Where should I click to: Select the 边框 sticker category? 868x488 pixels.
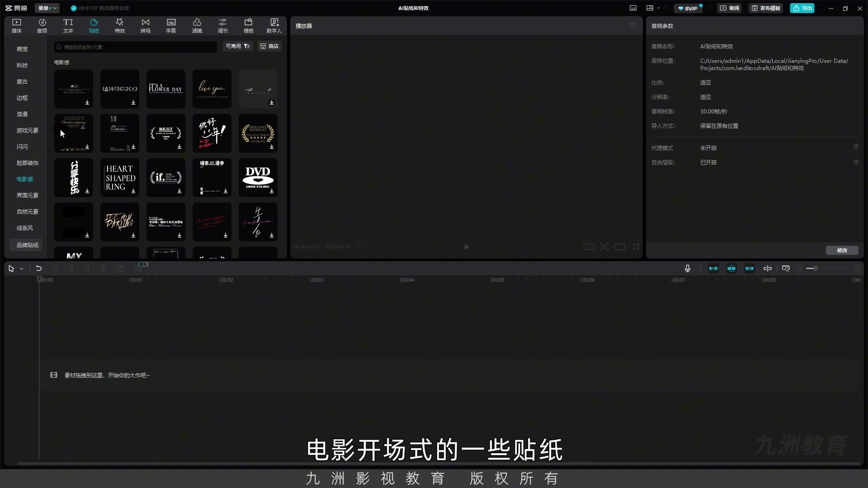[x=22, y=98]
